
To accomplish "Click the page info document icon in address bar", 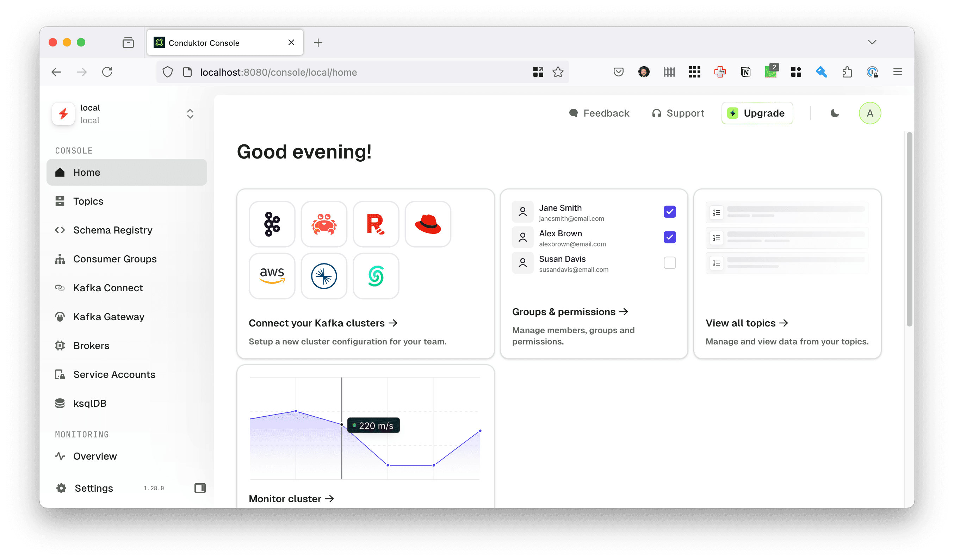I will click(187, 72).
